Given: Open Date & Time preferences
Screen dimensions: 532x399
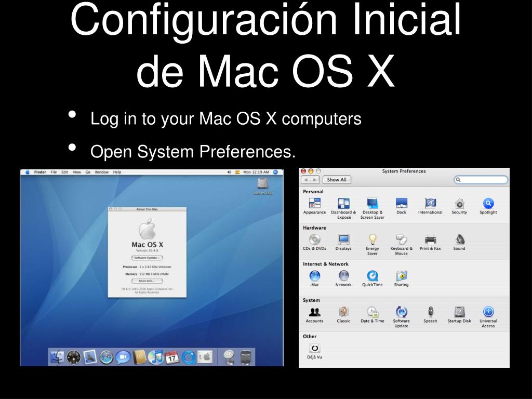Looking at the screenshot, I should 372,315.
